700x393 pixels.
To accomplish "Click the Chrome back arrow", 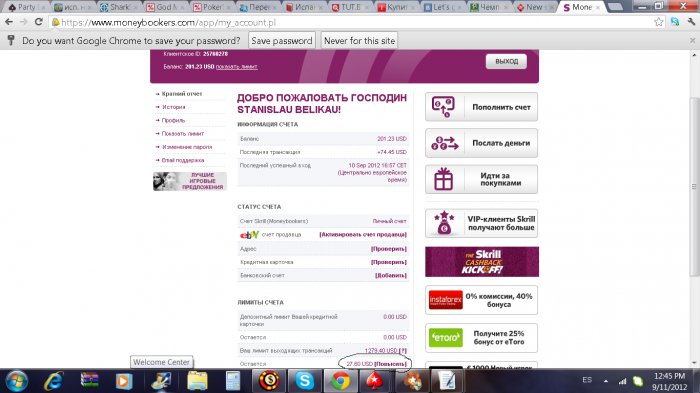I will pos(8,21).
